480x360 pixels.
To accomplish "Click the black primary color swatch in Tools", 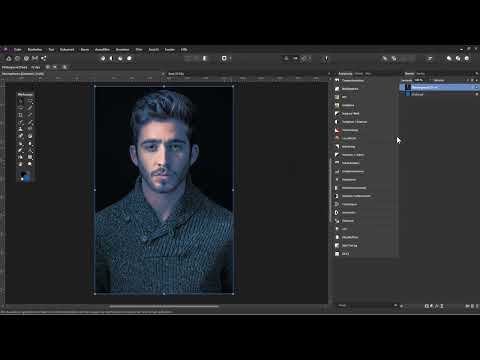I will click(x=23, y=174).
